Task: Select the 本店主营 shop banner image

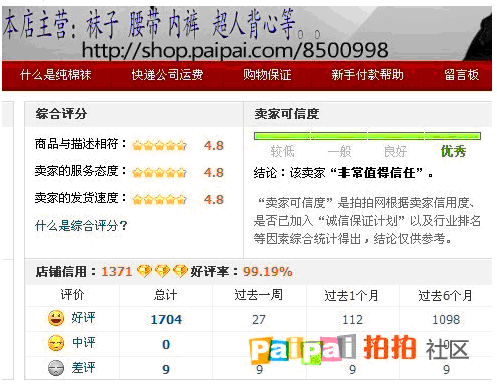Action: [247, 33]
